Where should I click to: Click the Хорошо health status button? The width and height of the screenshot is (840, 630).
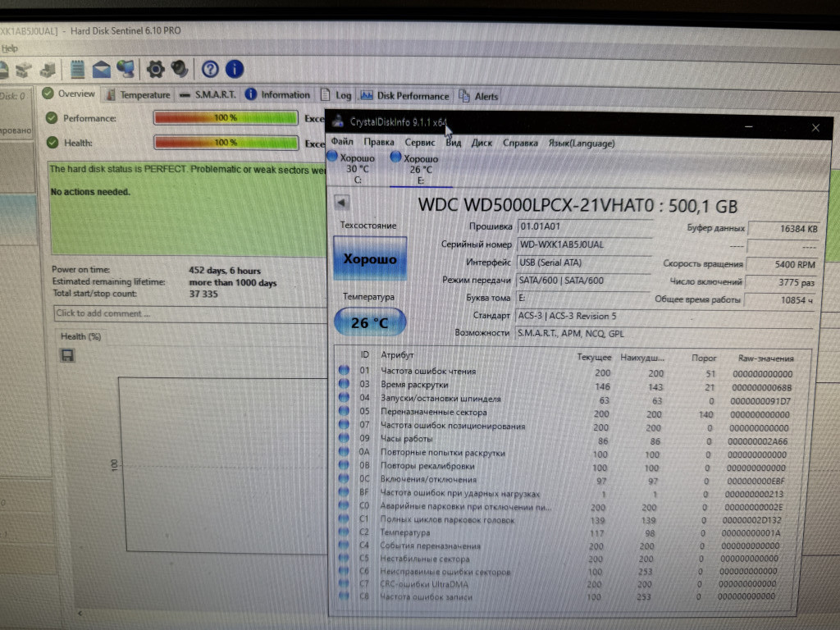click(370, 258)
